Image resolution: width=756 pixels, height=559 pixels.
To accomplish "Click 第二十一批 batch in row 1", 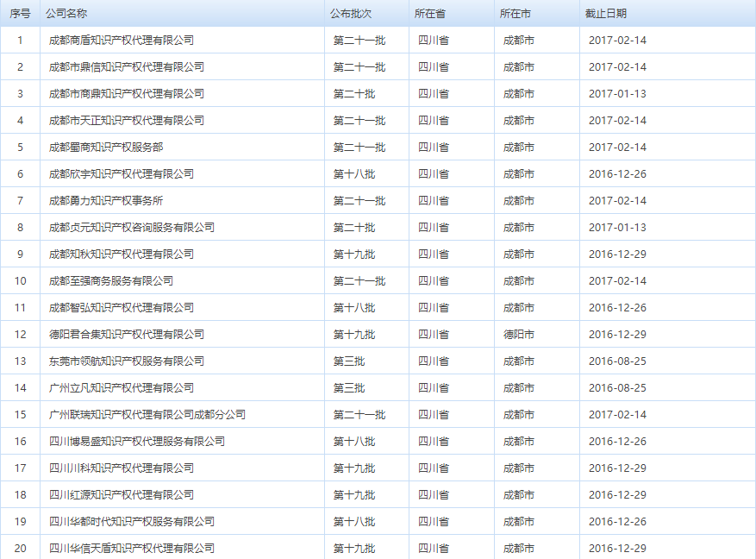I will pos(359,41).
